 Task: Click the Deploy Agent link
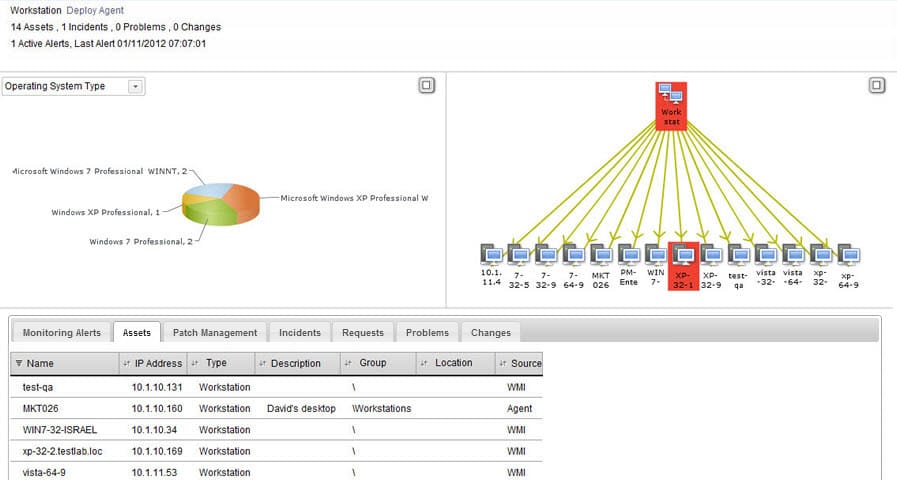95,10
